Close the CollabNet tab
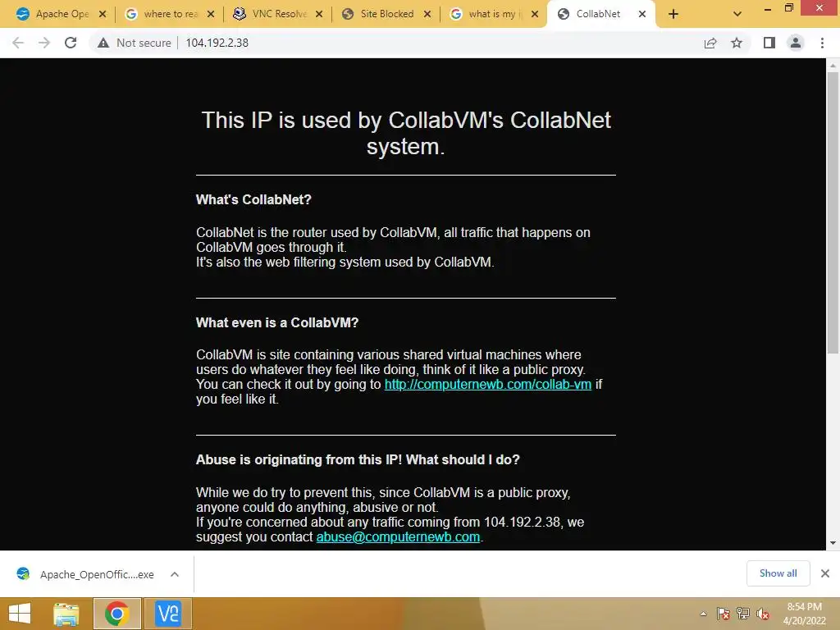The width and height of the screenshot is (840, 630). pyautogui.click(x=642, y=15)
